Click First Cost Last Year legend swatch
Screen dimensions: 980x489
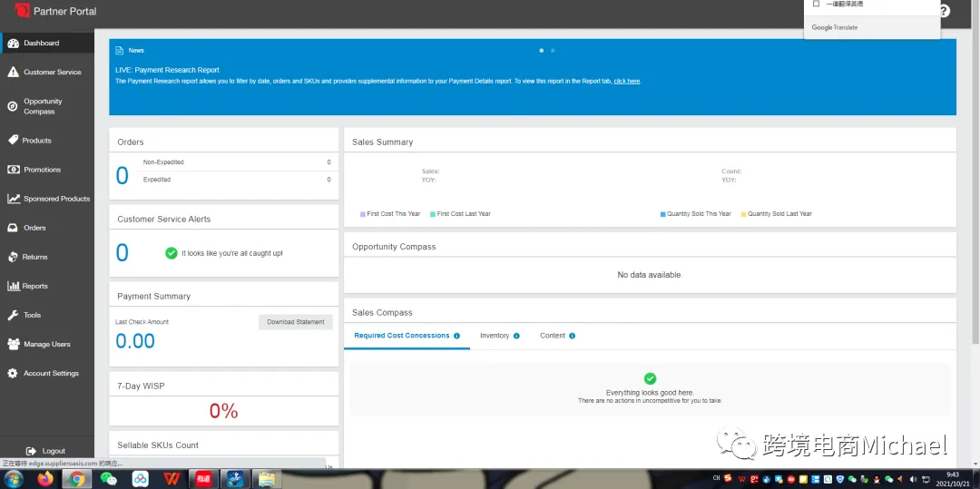point(433,214)
